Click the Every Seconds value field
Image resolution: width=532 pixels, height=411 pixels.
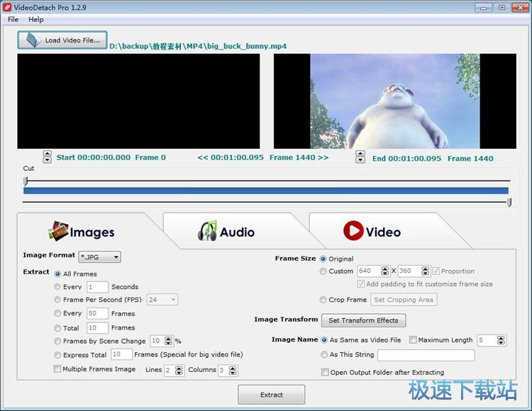pos(97,287)
